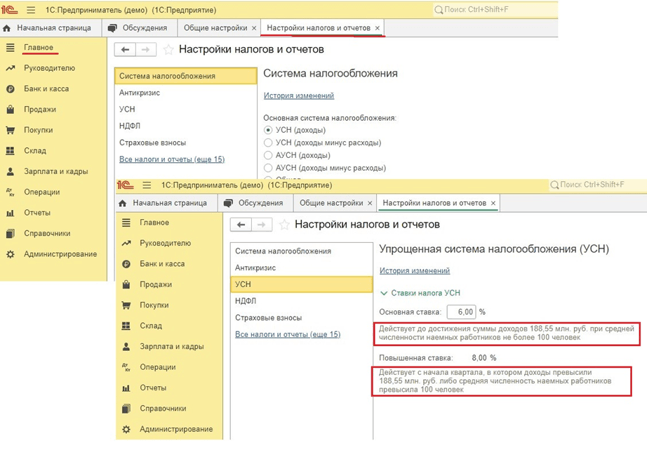Click Операции icon in upper window sidebar
Image resolution: width=647 pixels, height=450 pixels.
click(10, 192)
